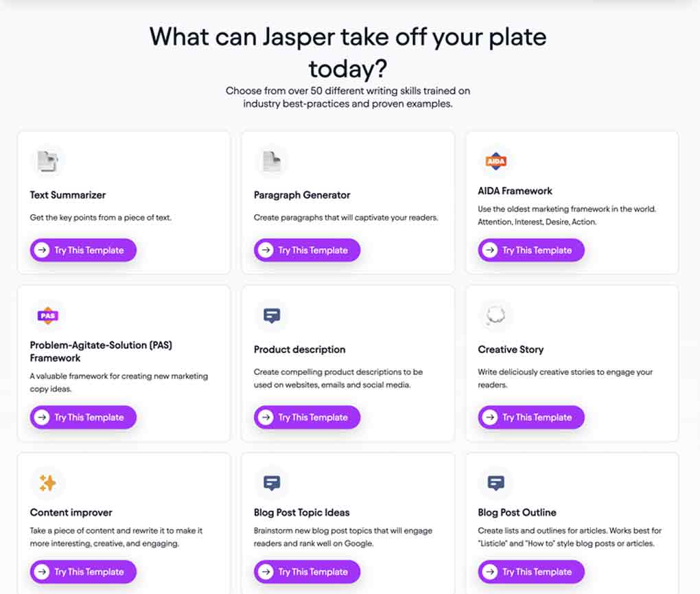The height and width of the screenshot is (594, 700).
Task: Click the Blog Post Topic Ideas icon
Action: tap(272, 483)
